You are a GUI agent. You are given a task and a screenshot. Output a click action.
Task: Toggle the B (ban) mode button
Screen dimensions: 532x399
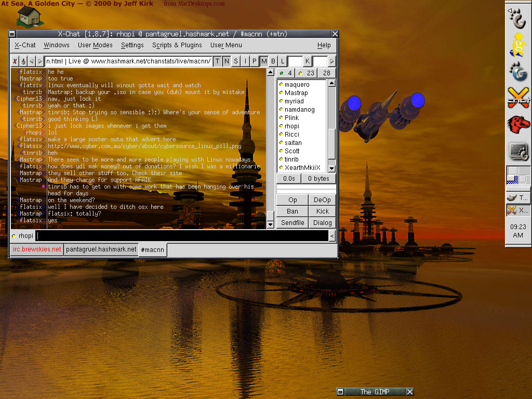pos(273,61)
